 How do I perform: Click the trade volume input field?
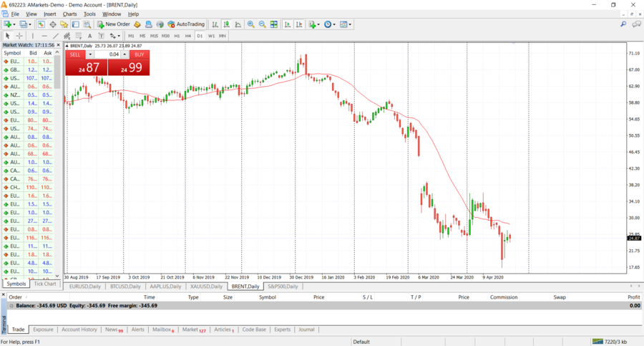[x=107, y=54]
